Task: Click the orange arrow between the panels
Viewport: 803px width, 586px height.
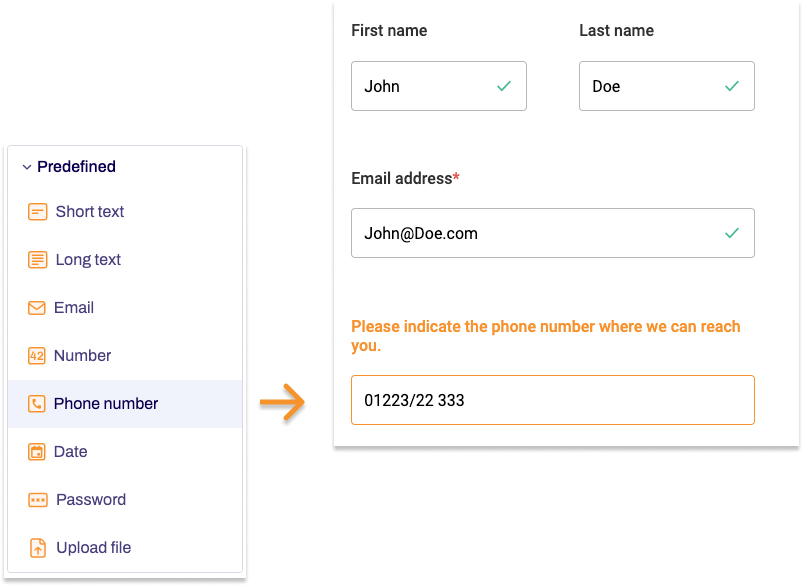Action: coord(283,402)
